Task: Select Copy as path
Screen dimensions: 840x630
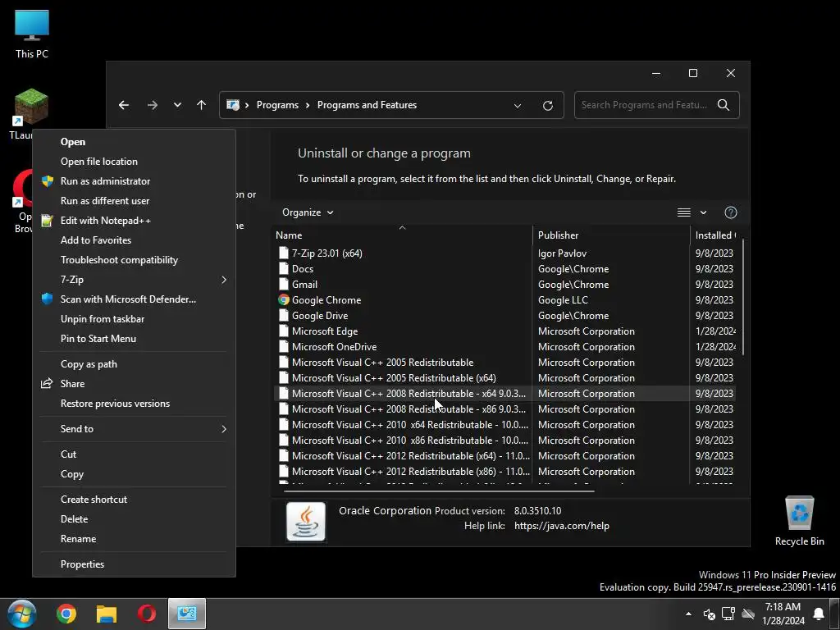Action: pyautogui.click(x=134, y=364)
